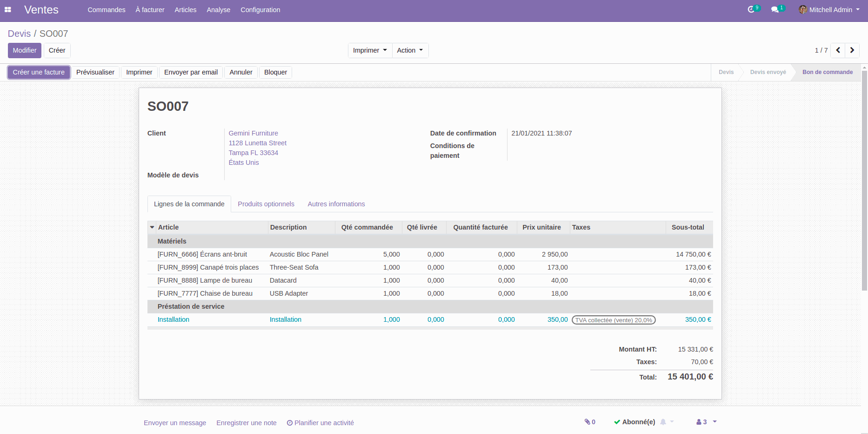Open the Mitchell Admin user menu
Image resolution: width=868 pixels, height=434 pixels.
829,10
